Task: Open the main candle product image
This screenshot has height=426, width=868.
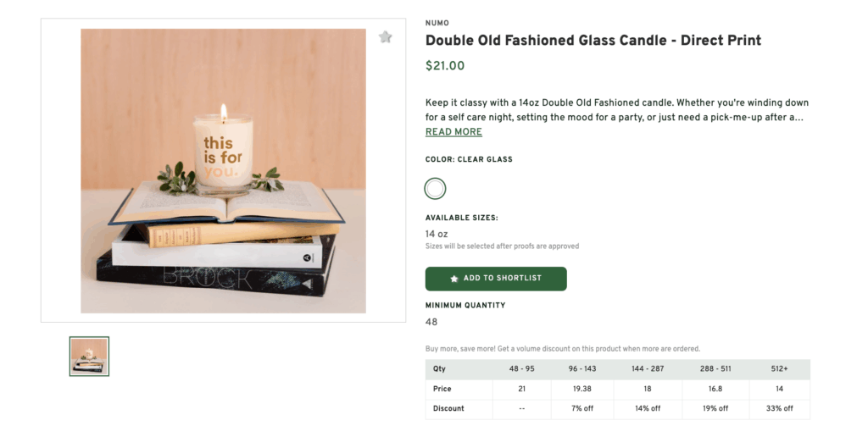Action: (223, 171)
